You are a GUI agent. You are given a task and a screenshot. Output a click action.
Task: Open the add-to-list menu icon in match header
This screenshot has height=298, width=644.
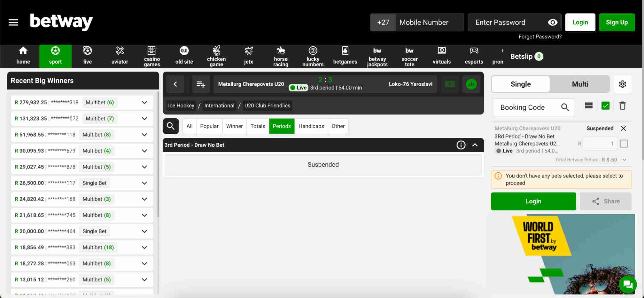coord(201,84)
